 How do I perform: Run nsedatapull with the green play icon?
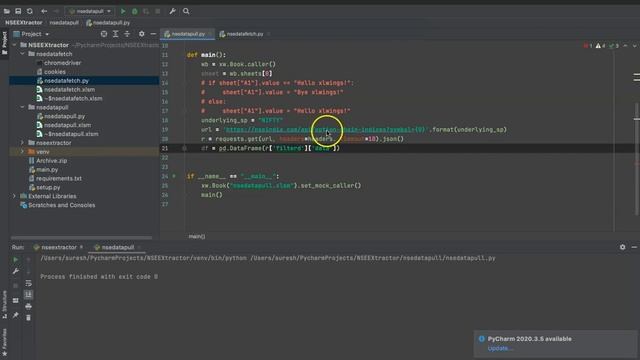(123, 11)
